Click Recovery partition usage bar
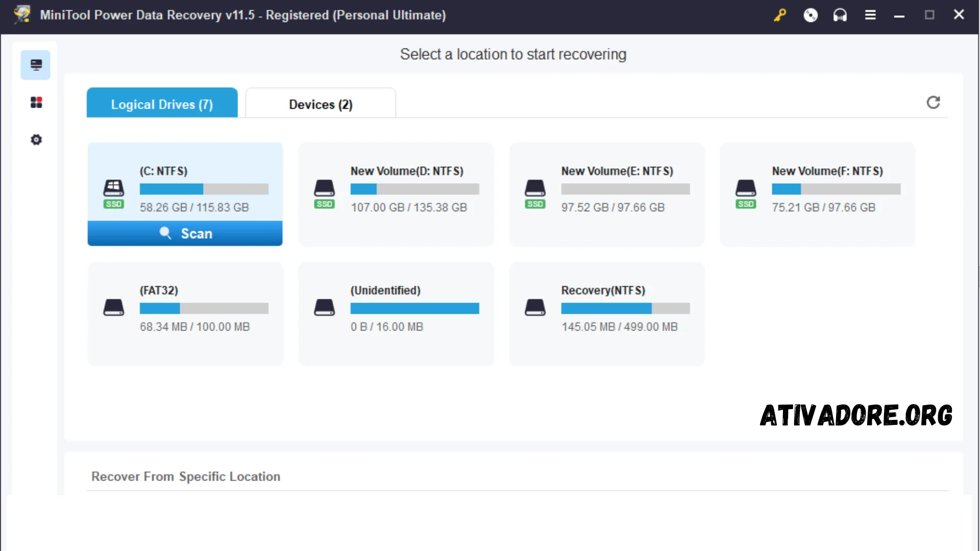Viewport: 980px width, 551px height. 625,309
